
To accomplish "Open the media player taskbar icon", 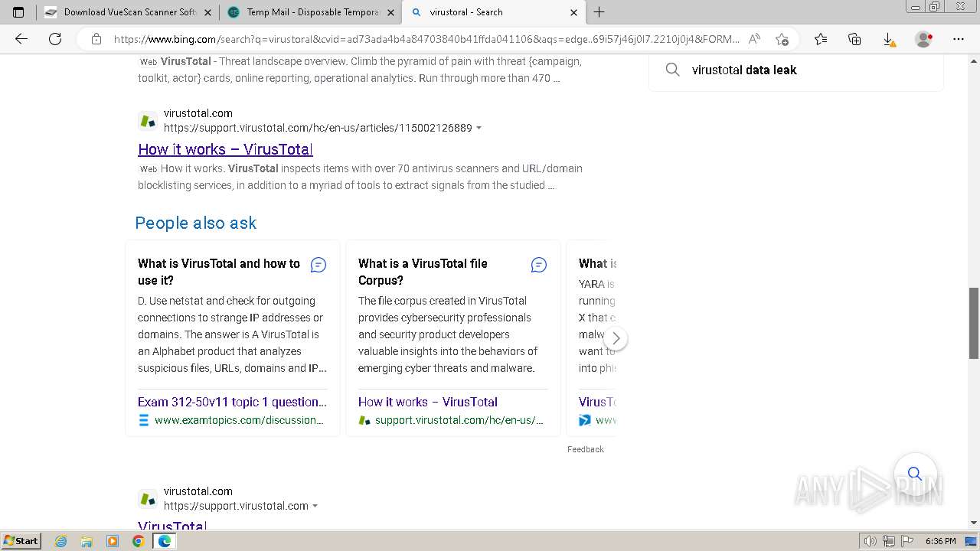I will tap(113, 541).
